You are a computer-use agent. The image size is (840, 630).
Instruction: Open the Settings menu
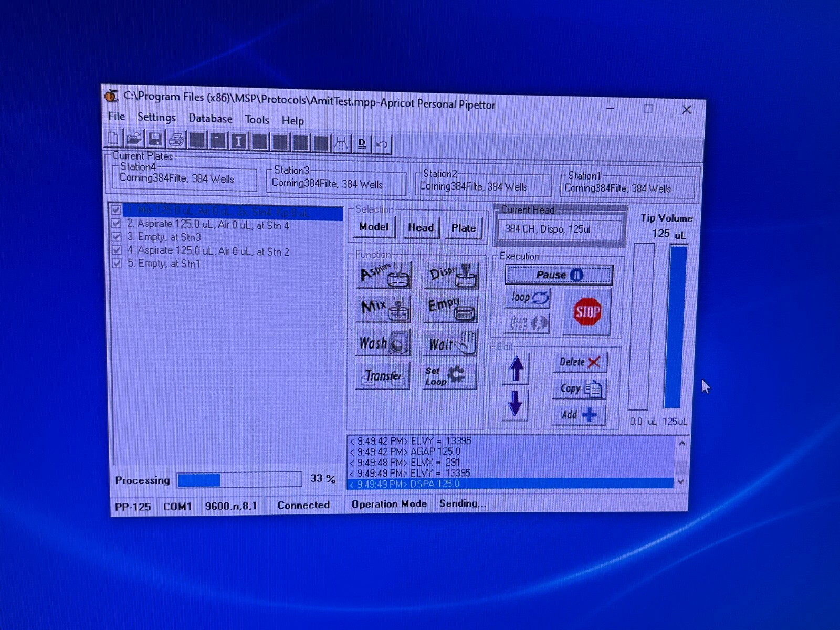tap(156, 118)
